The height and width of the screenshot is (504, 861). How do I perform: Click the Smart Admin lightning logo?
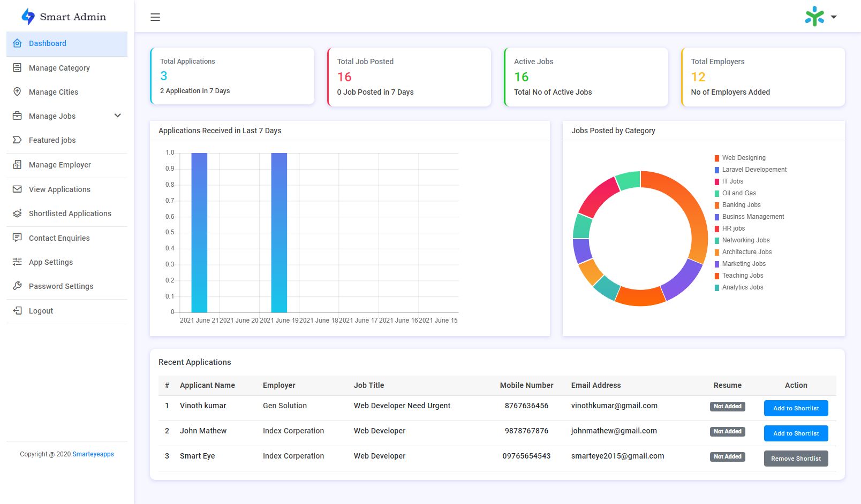28,17
